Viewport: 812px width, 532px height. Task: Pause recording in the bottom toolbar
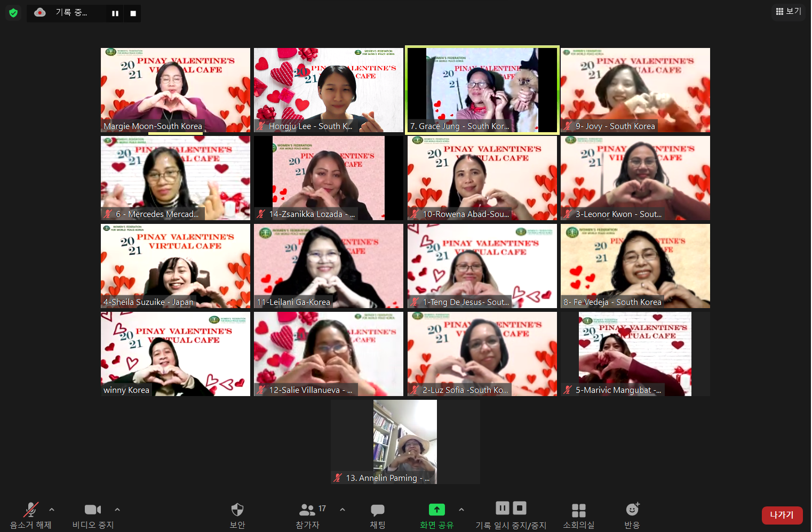pos(502,508)
